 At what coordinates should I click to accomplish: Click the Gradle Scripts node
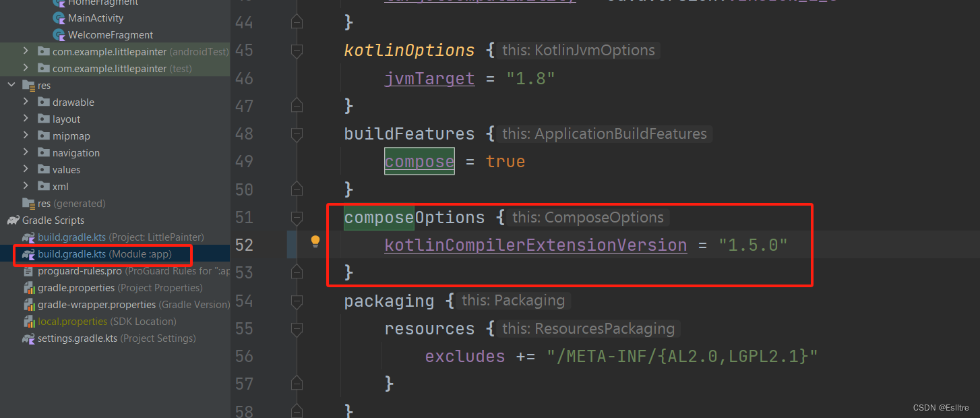(x=51, y=220)
